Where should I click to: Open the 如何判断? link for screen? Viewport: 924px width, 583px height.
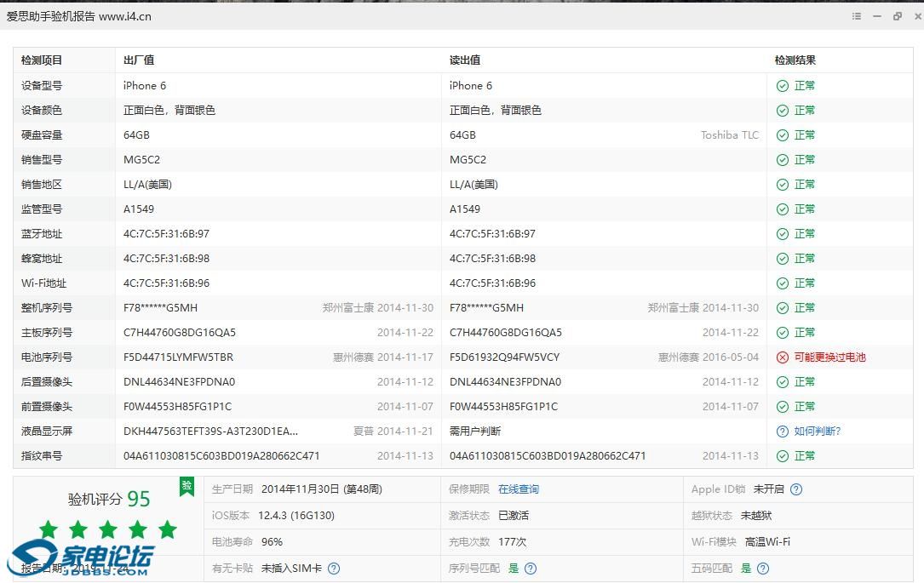tap(818, 432)
